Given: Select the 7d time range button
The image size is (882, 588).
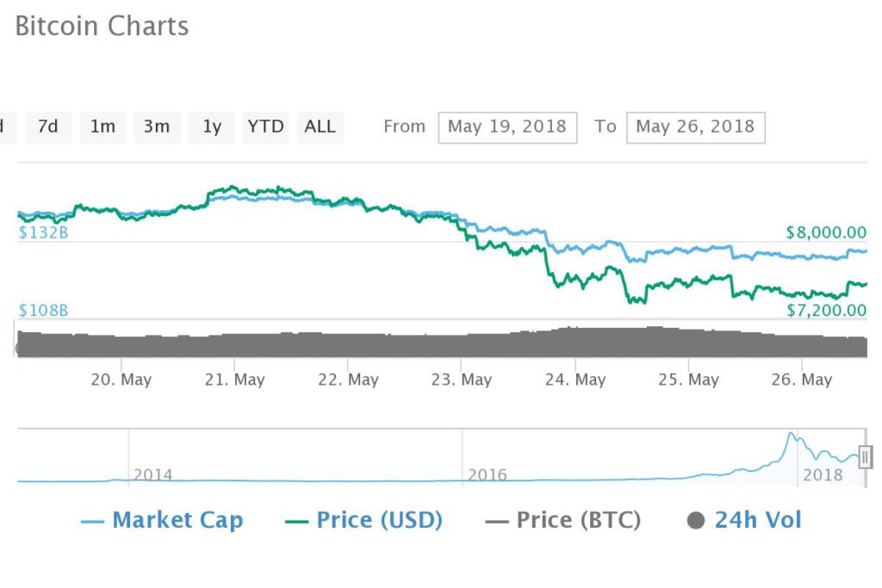Looking at the screenshot, I should click(48, 127).
